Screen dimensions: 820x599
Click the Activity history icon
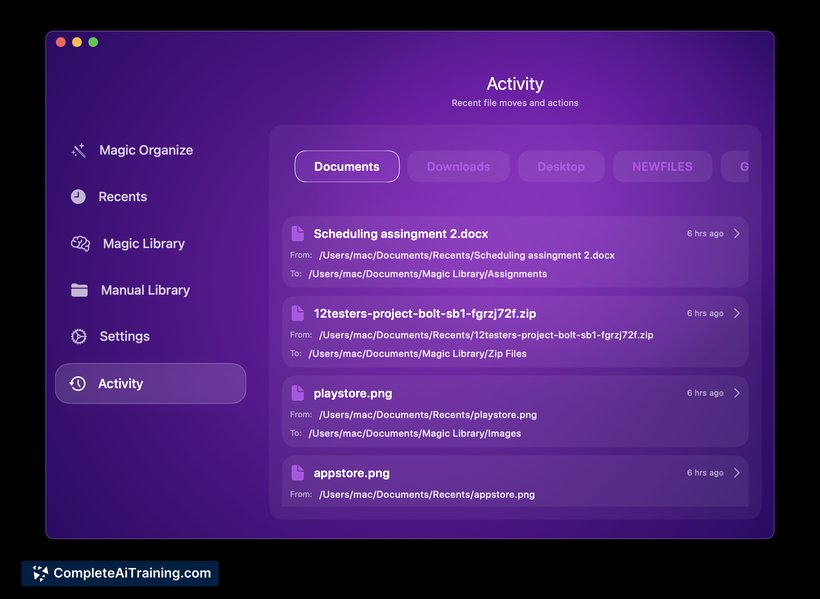[78, 383]
